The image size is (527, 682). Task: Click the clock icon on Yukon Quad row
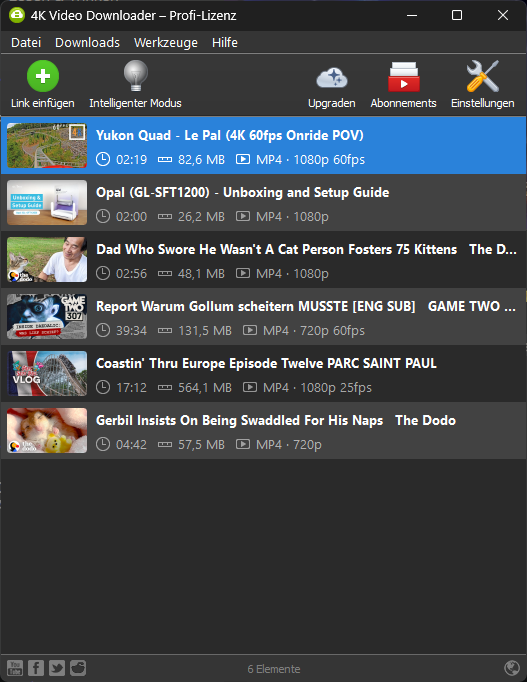[x=103, y=159]
